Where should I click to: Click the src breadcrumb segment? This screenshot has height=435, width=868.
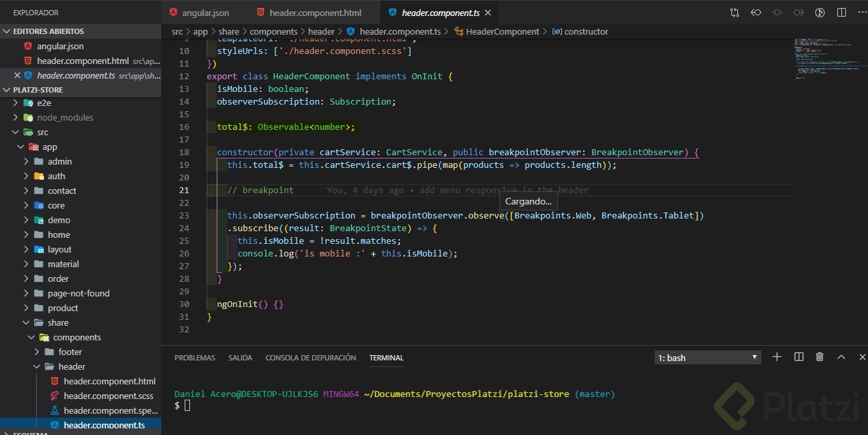[177, 31]
